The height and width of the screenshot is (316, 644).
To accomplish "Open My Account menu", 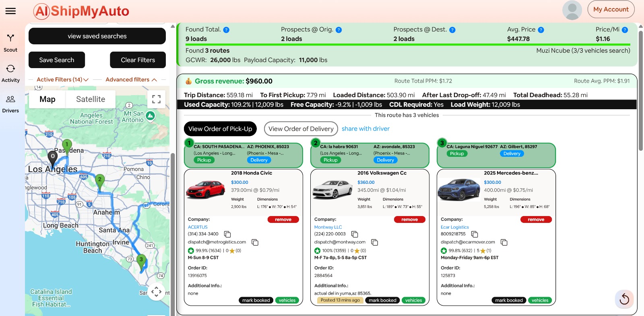I will (611, 9).
